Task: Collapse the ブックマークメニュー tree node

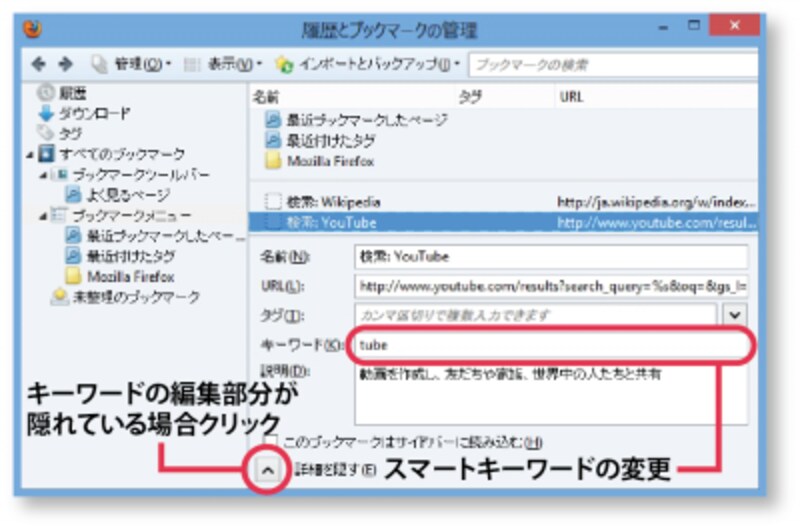Action: coord(44,216)
